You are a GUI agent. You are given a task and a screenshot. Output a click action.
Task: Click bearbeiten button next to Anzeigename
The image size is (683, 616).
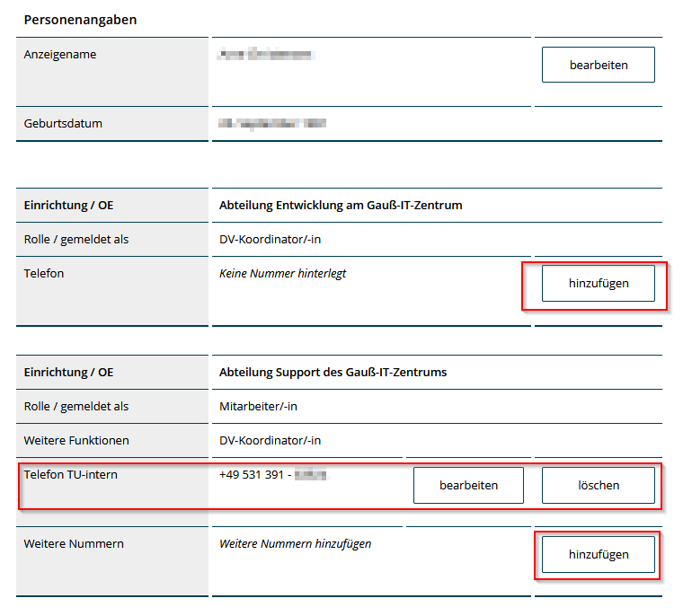pyautogui.click(x=598, y=65)
